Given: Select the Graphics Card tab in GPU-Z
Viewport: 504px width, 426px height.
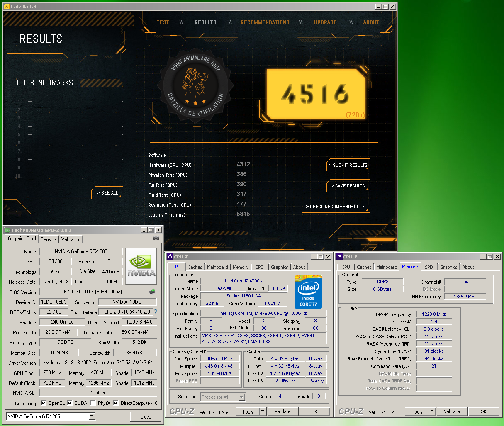Looking at the screenshot, I should tap(22, 239).
